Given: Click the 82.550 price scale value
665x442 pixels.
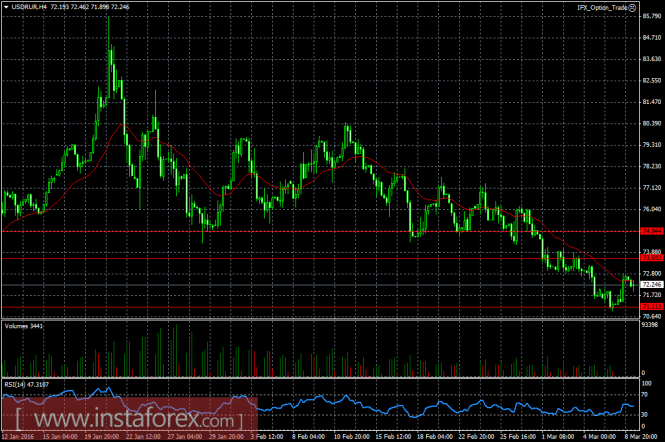Looking at the screenshot, I should (x=652, y=81).
